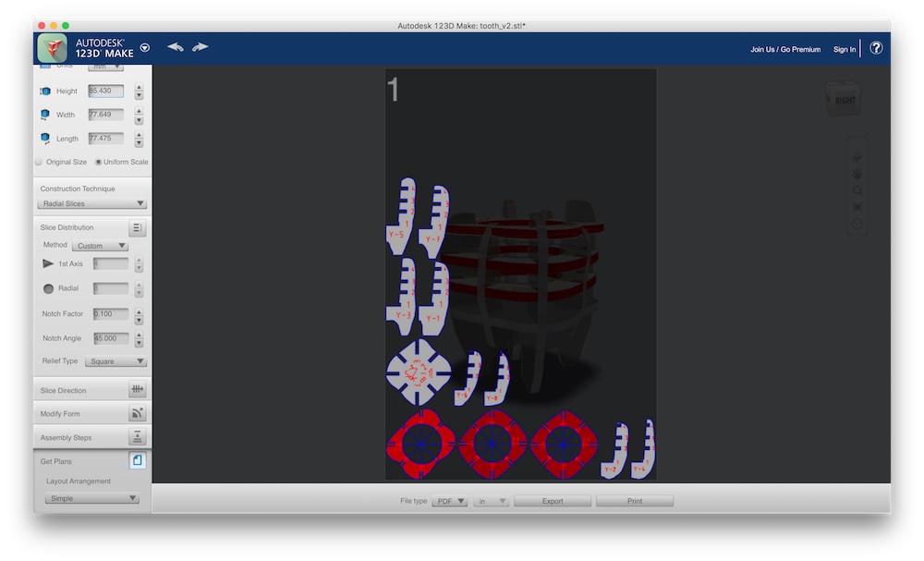Click Join Us / Go Premium link
Viewport: 924px width, 561px height.
785,50
